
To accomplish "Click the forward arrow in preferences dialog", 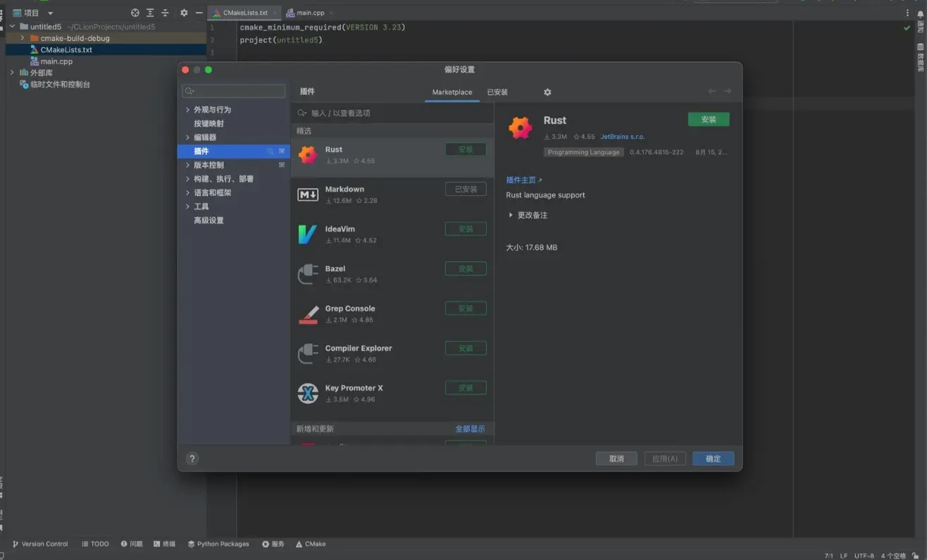I will coord(728,92).
